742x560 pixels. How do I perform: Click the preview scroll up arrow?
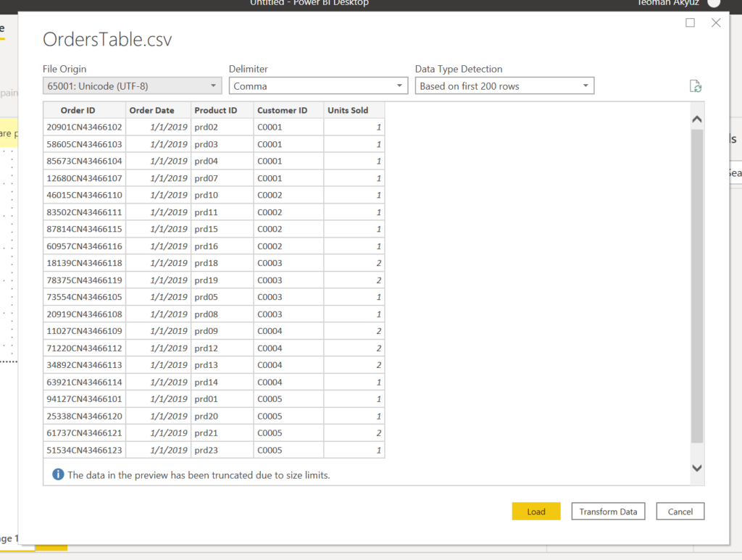coord(697,120)
